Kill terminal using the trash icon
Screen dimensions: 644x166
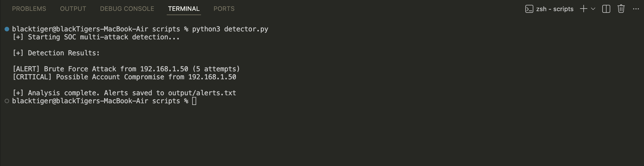[621, 9]
